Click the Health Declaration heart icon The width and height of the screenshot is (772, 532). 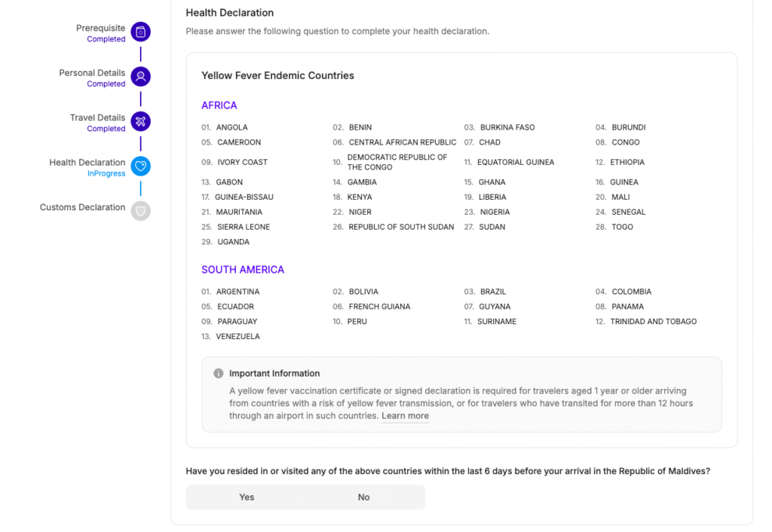pyautogui.click(x=140, y=166)
